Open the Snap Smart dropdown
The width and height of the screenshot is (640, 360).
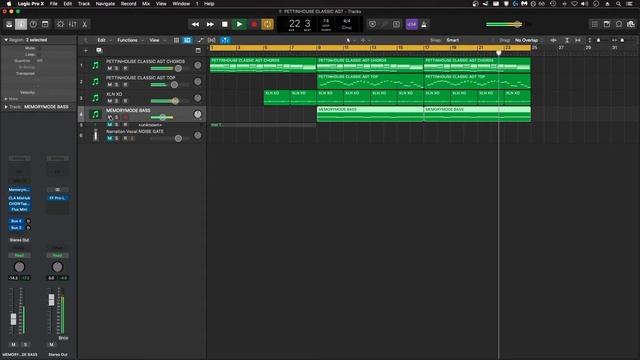click(453, 40)
